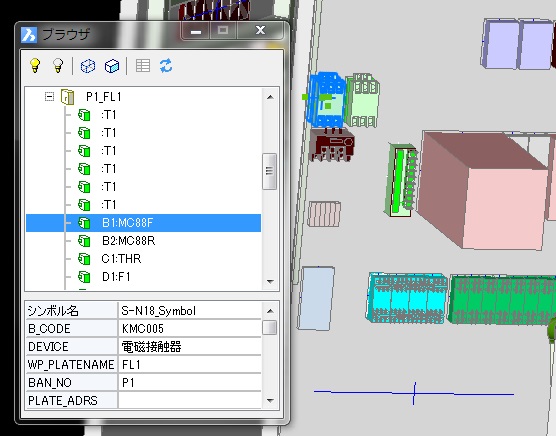Click the browser window's app logo icon
This screenshot has width=556, height=436.
[x=29, y=35]
